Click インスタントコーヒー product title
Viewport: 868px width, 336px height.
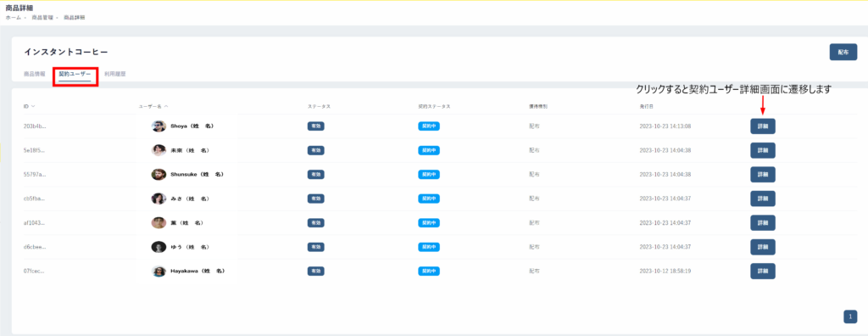pos(66,52)
